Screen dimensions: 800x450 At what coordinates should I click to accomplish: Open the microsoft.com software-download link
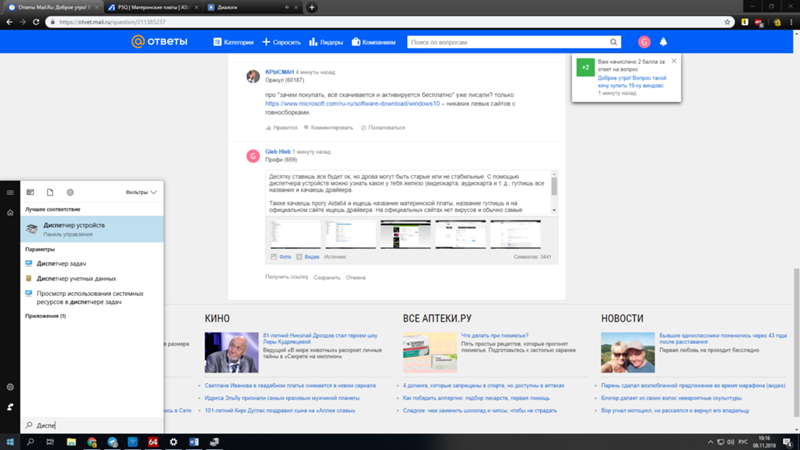pyautogui.click(x=352, y=104)
